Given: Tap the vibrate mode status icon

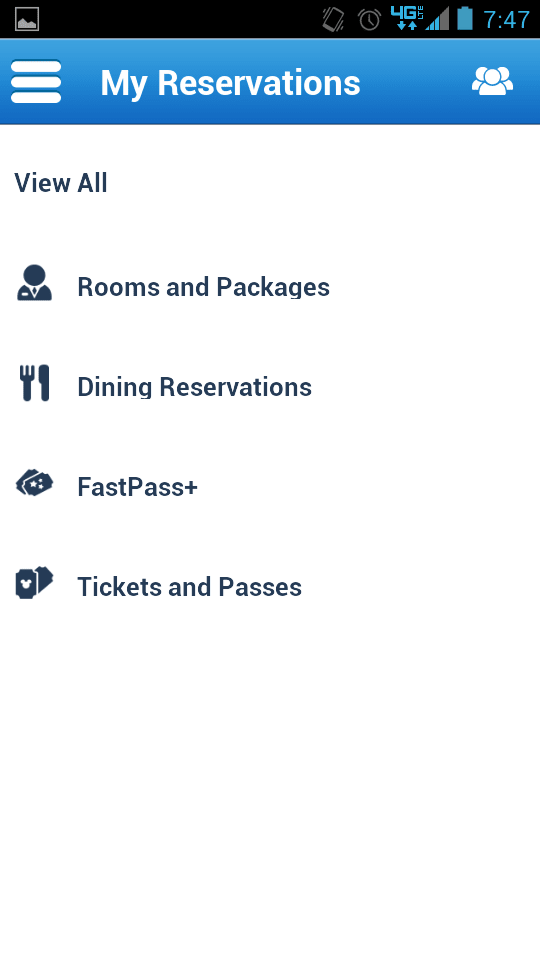Looking at the screenshot, I should 334,19.
